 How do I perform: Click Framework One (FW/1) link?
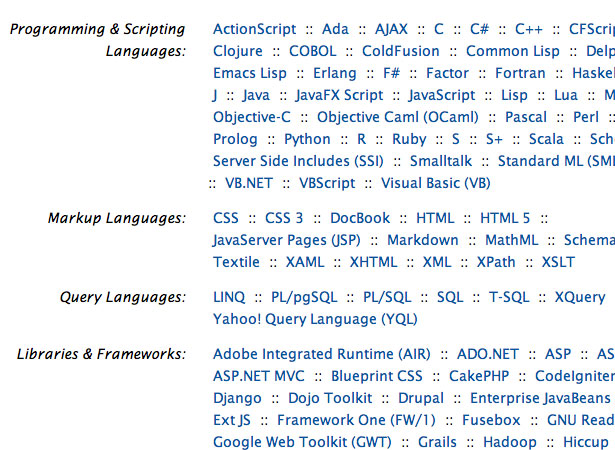[x=356, y=420]
